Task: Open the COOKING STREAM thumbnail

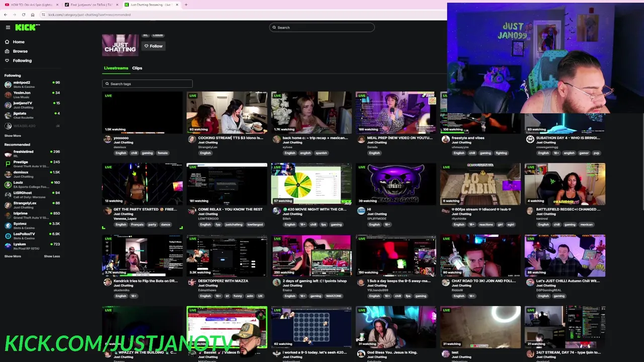Action: (227, 112)
